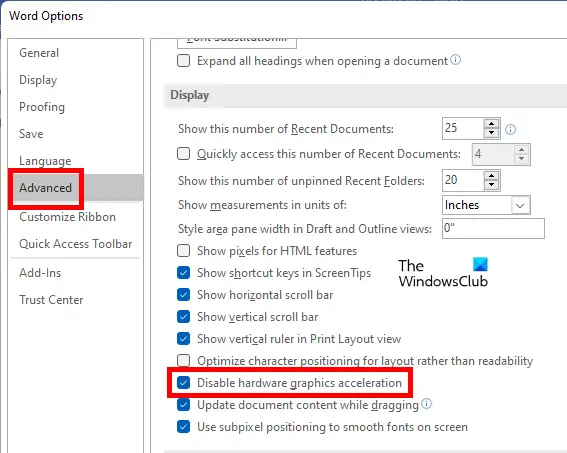This screenshot has width=567, height=453.
Task: Toggle Show shortcut keys in ScreenTips
Action: point(184,273)
